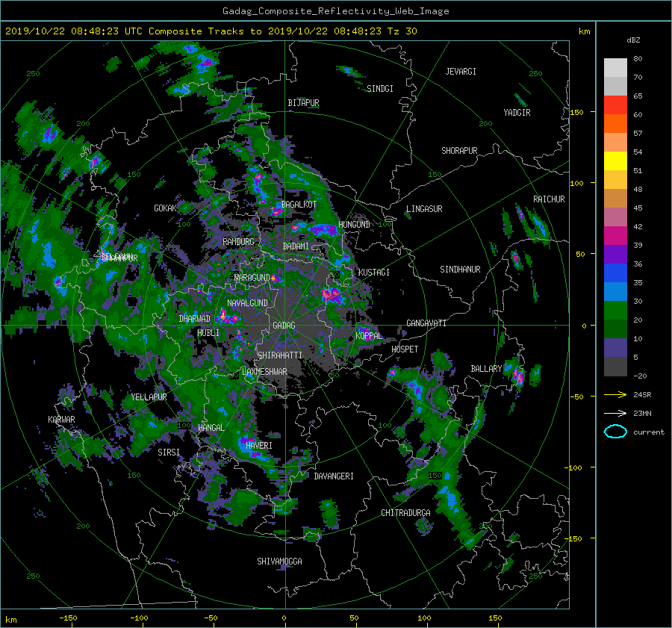Click the SHIVAMOGGA city label
The height and width of the screenshot is (628, 672).
pos(279,562)
